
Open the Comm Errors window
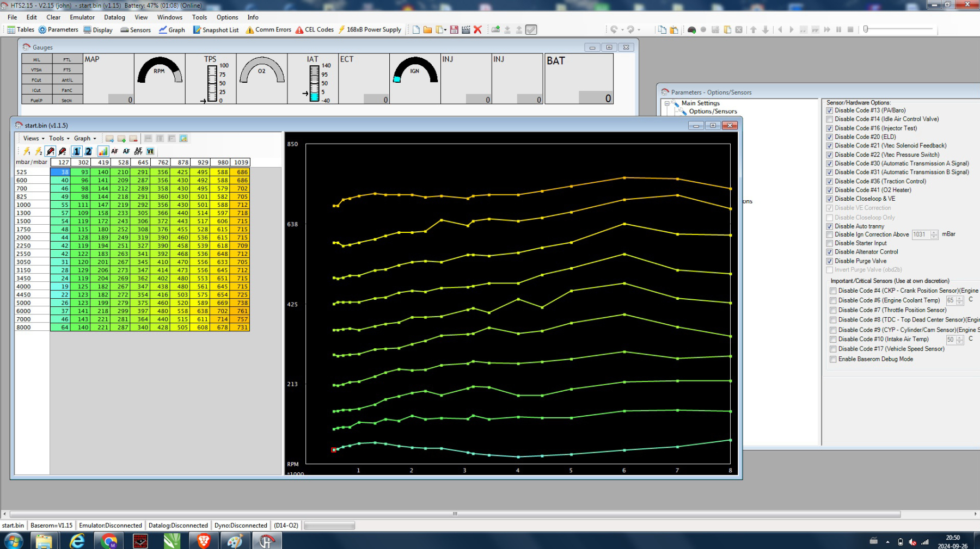pyautogui.click(x=268, y=30)
